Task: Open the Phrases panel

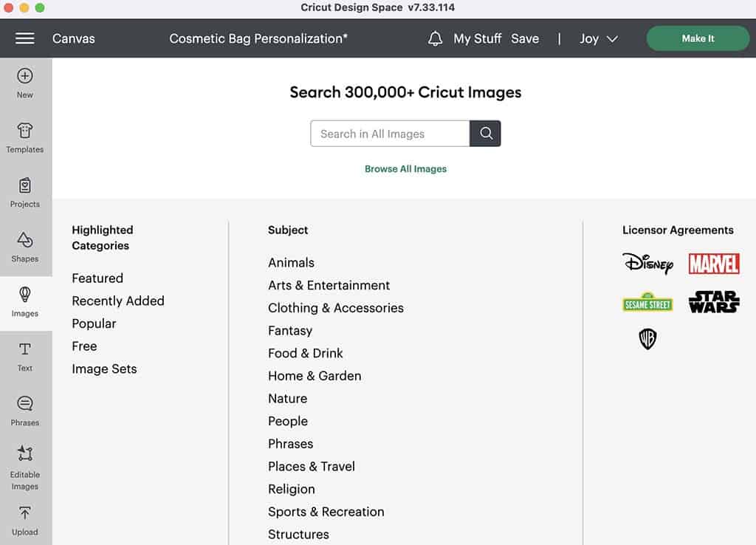Action: pos(25,411)
